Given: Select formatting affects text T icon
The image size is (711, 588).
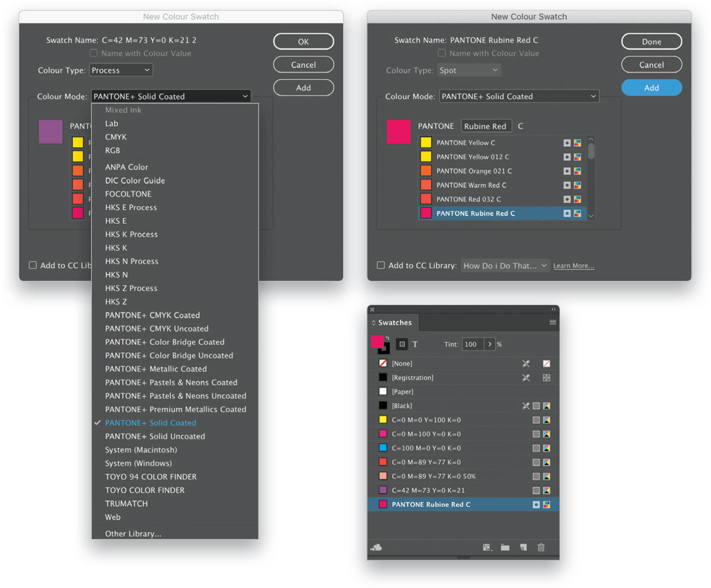Looking at the screenshot, I should [415, 344].
